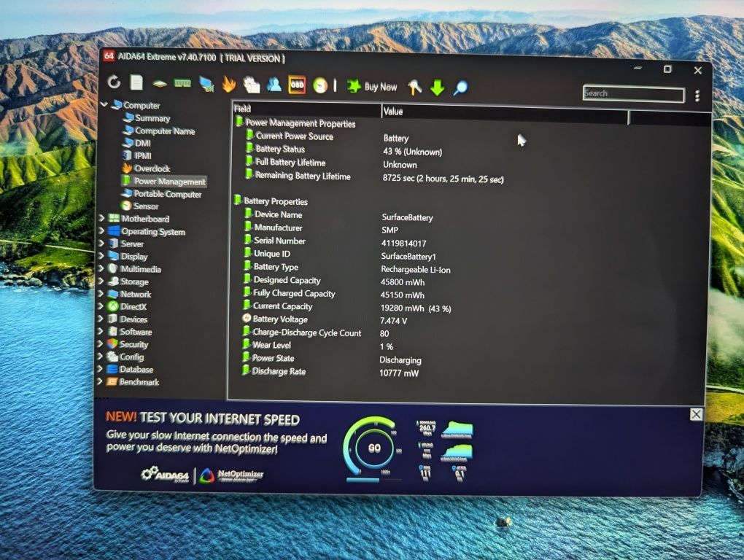
Task: Select the Full Battery Lifetime row
Action: 331,163
